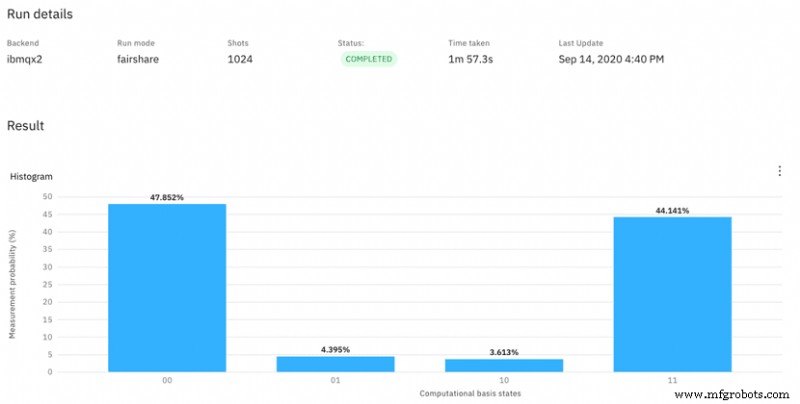Click the 3.613% value label
This screenshot has height=404, width=800.
click(x=503, y=352)
